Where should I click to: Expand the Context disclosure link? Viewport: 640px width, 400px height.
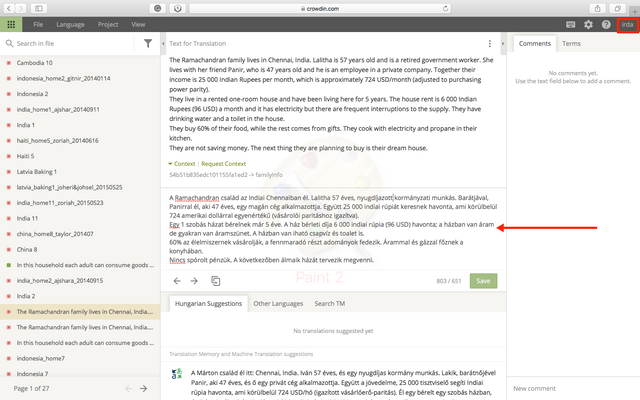click(x=182, y=164)
